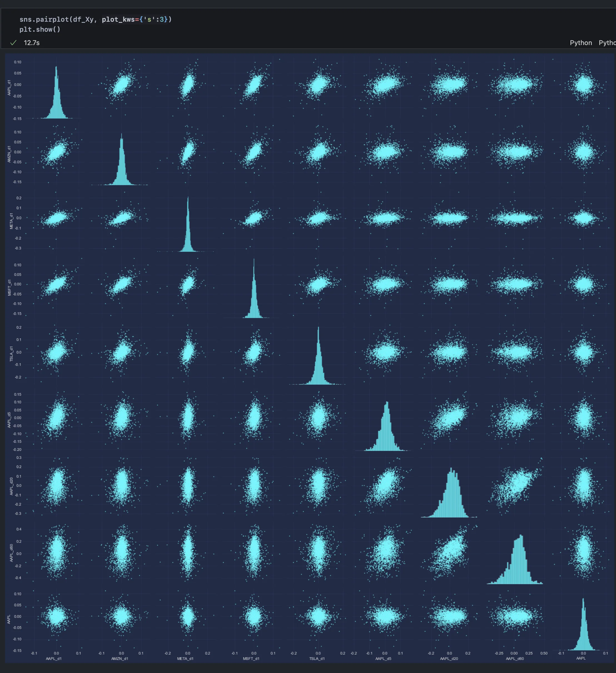Click the green execution success checkmark
The width and height of the screenshot is (616, 673).
(x=13, y=43)
